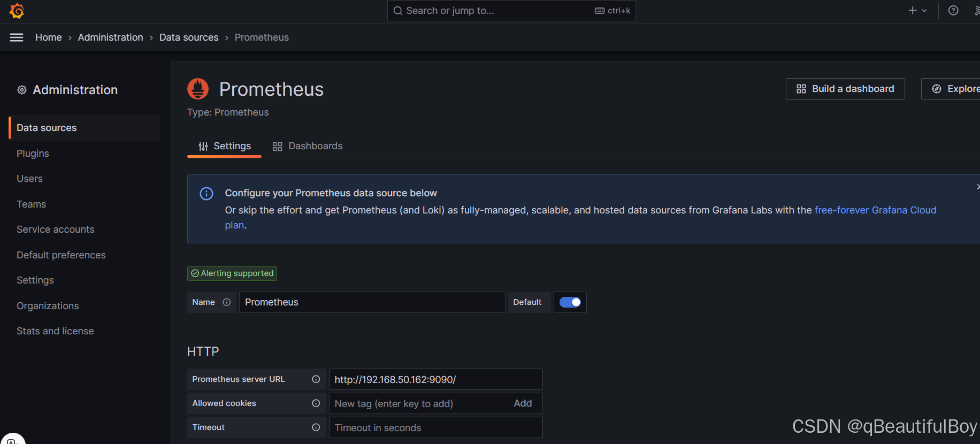Switch to the Dashboards tab
The height and width of the screenshot is (444, 980).
308,146
